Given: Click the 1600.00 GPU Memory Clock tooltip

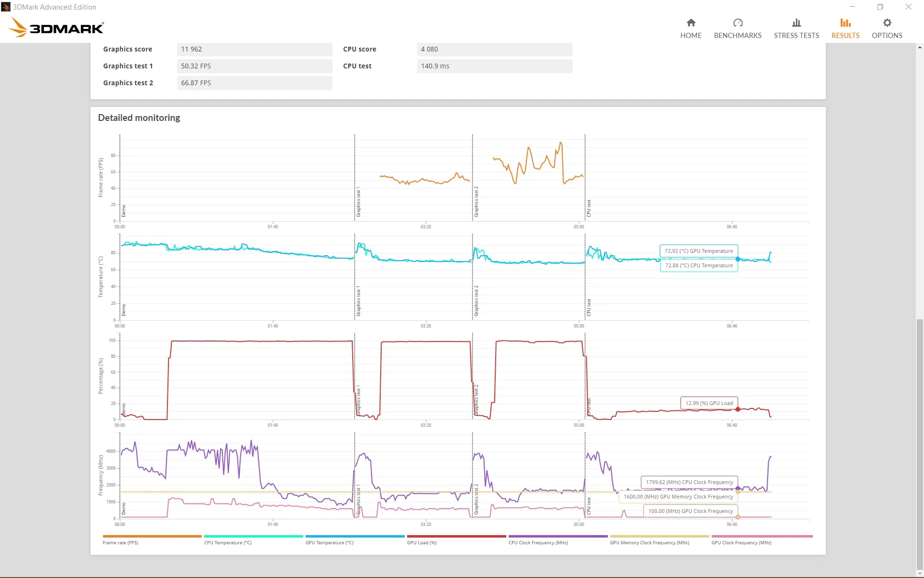Looking at the screenshot, I should coord(678,497).
